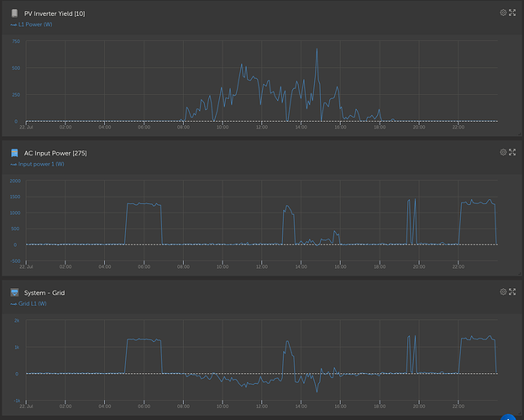The height and width of the screenshot is (420, 524).
Task: Open settings gear for PV Inverter Yield
Action: click(x=503, y=13)
